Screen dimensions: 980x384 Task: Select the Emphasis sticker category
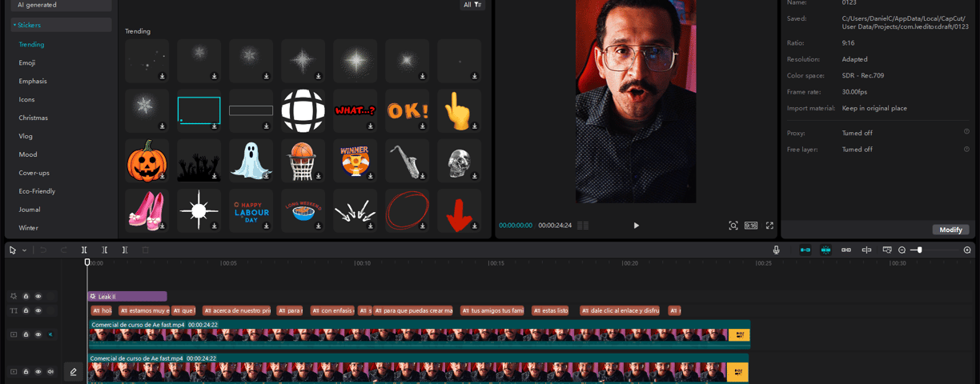33,81
